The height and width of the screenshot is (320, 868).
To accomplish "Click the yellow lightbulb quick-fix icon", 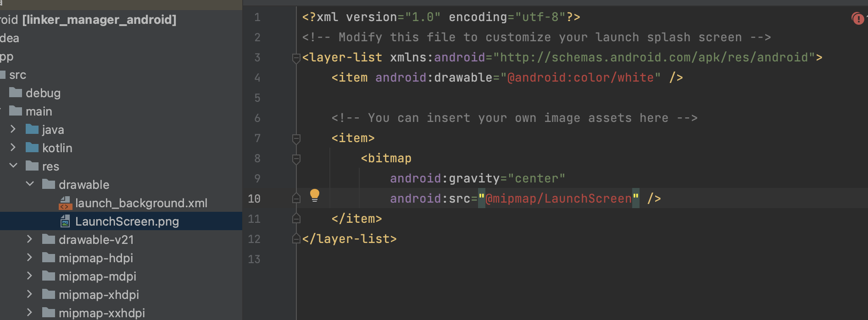I will tap(314, 195).
